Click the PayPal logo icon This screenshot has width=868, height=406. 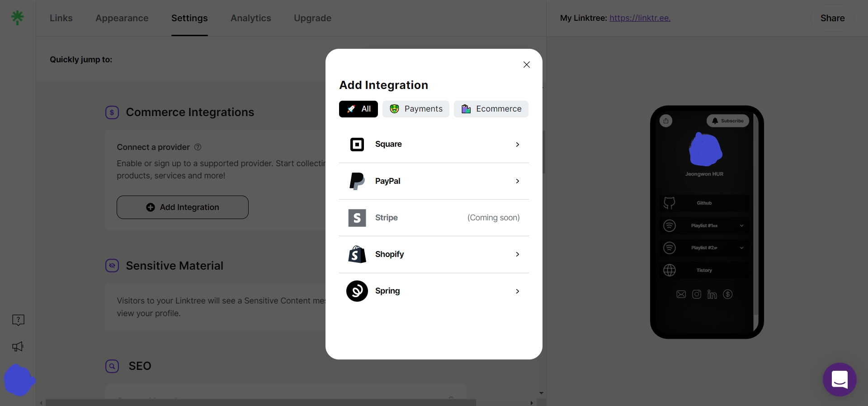pos(357,181)
